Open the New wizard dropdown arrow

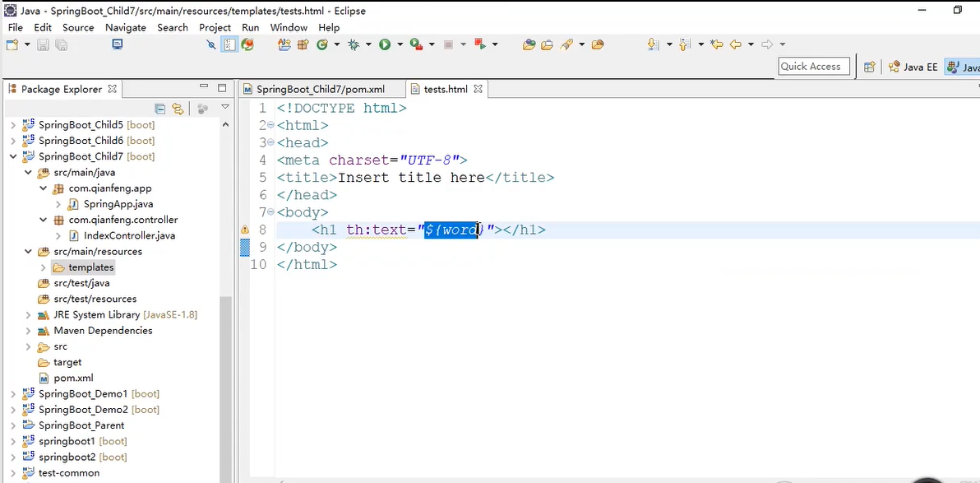tap(27, 44)
